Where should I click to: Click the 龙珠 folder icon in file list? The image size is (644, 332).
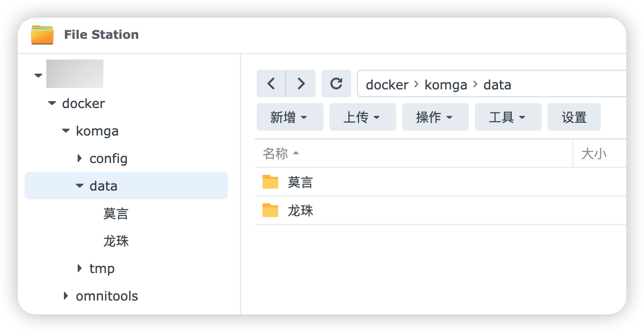(270, 211)
